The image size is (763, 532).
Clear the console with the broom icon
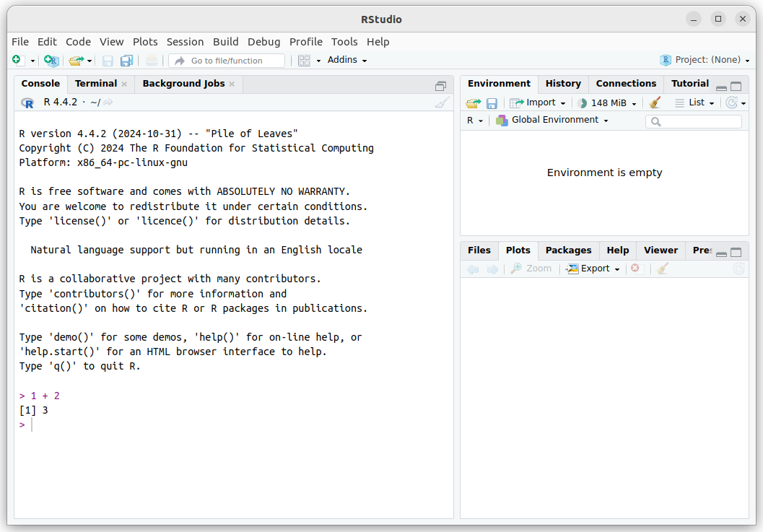pos(442,103)
